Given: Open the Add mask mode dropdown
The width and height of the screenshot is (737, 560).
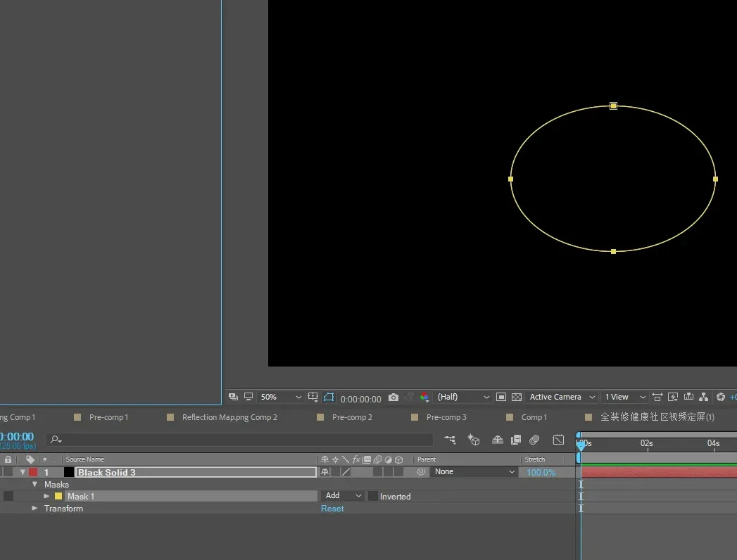Looking at the screenshot, I should pyautogui.click(x=343, y=496).
